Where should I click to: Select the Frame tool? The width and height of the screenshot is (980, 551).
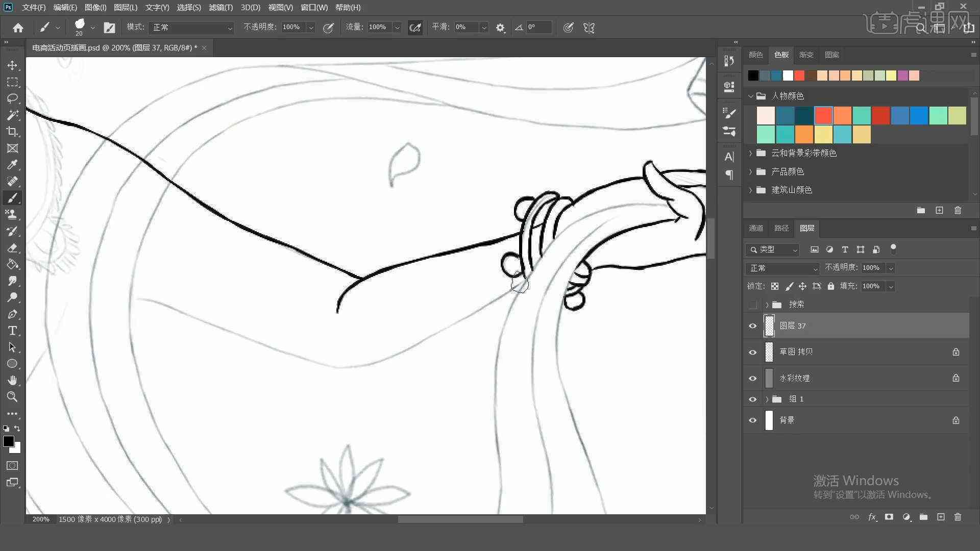(12, 148)
